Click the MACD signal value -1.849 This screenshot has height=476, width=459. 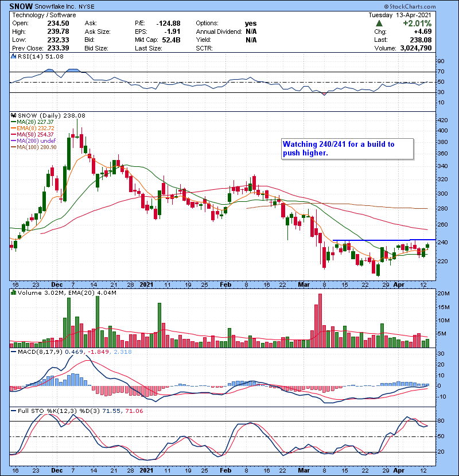point(98,352)
